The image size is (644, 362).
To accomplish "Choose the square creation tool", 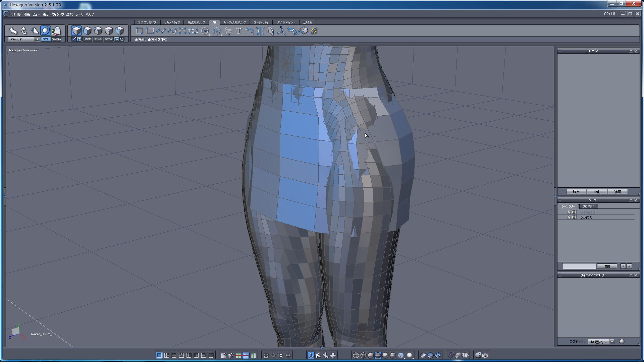I will (x=139, y=31).
